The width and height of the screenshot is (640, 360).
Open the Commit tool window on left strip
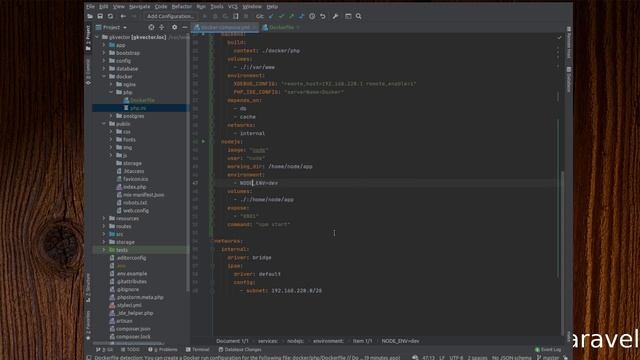88,72
